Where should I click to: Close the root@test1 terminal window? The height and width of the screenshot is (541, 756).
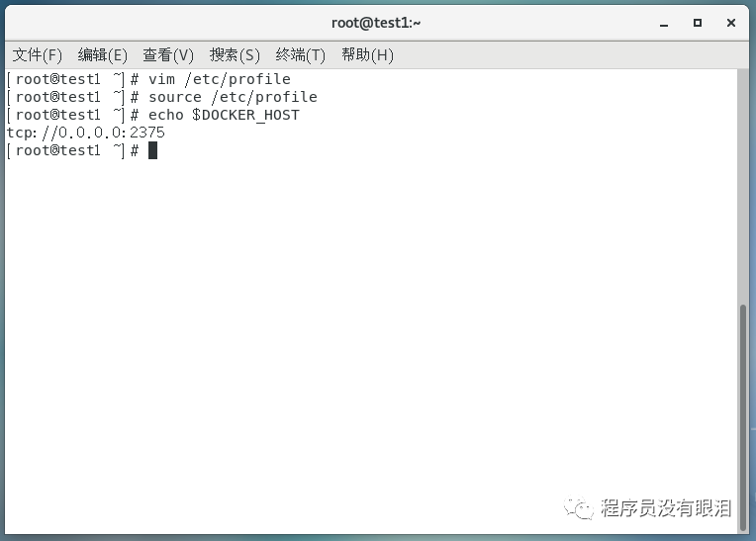[731, 23]
